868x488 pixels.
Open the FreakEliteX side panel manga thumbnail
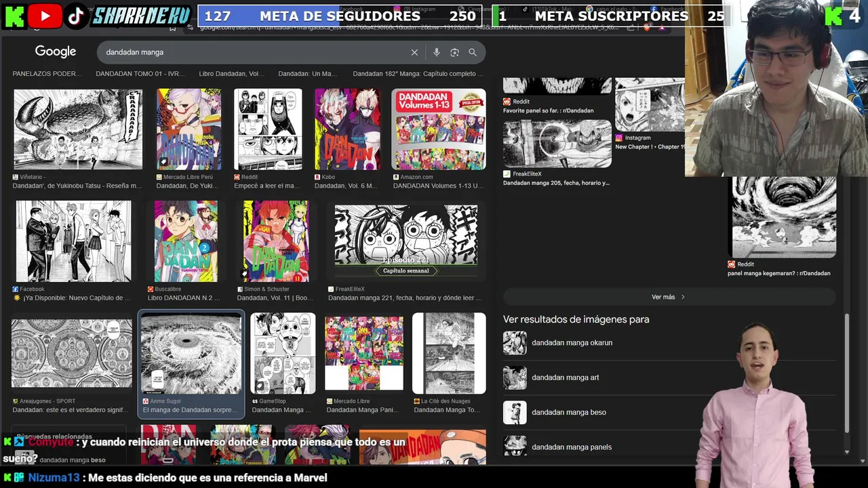tap(557, 144)
